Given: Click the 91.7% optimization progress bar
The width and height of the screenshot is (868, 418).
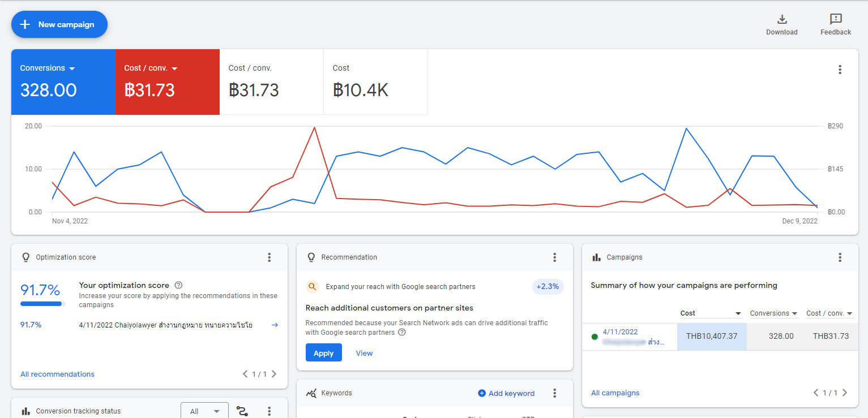Looking at the screenshot, I should point(43,304).
